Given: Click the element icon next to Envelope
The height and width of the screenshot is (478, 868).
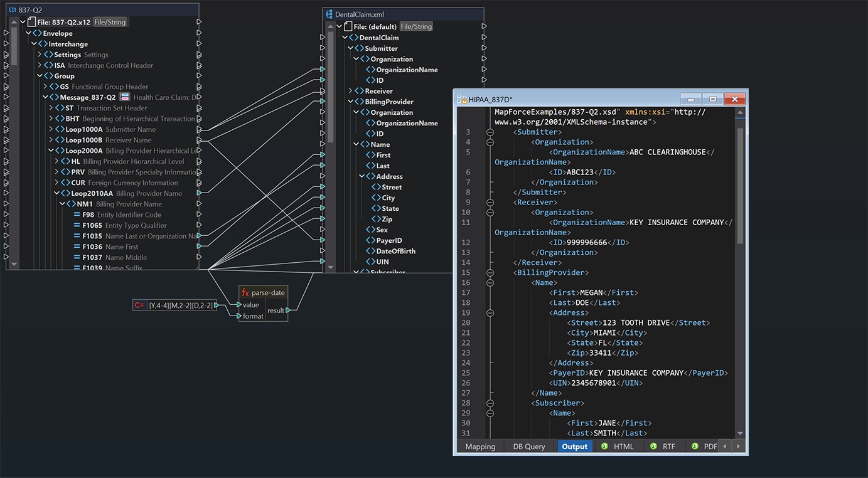Looking at the screenshot, I should pos(37,33).
